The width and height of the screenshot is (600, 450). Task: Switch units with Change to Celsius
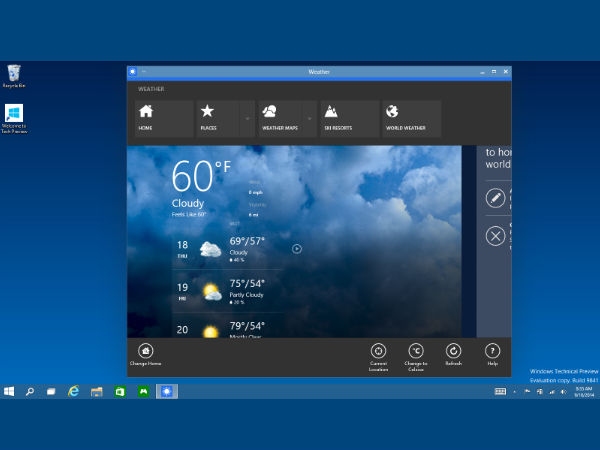coord(416,357)
